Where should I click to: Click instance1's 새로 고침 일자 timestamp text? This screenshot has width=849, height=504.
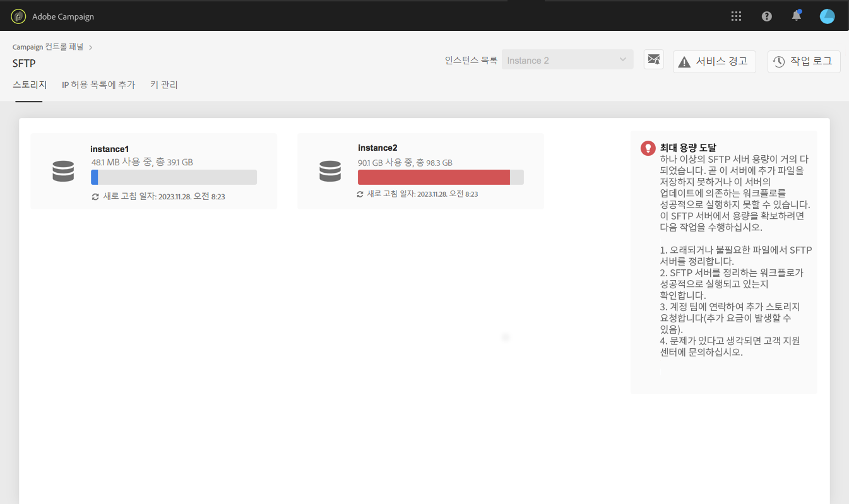(164, 197)
